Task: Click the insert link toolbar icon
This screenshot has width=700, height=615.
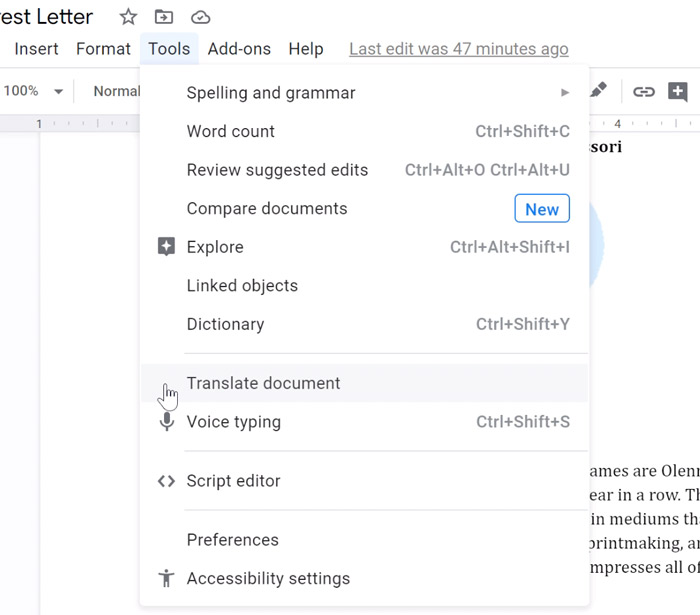Action: click(x=644, y=91)
